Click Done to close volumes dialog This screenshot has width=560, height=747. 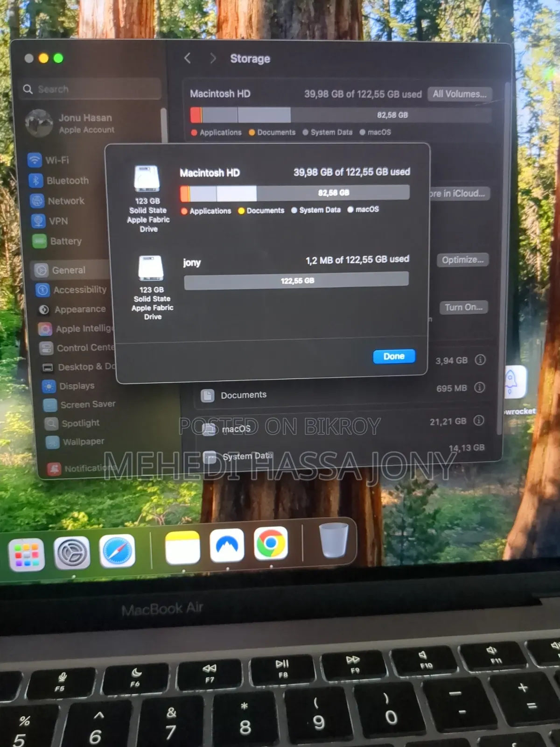click(394, 356)
